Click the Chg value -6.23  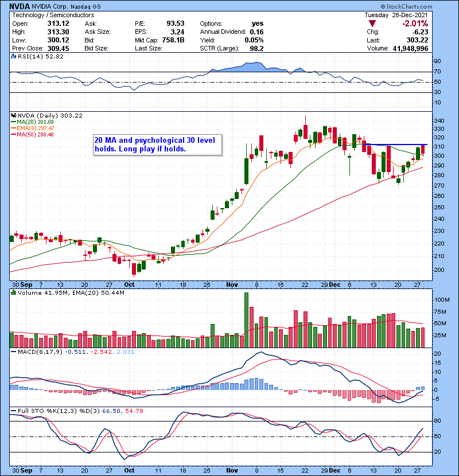pos(420,32)
